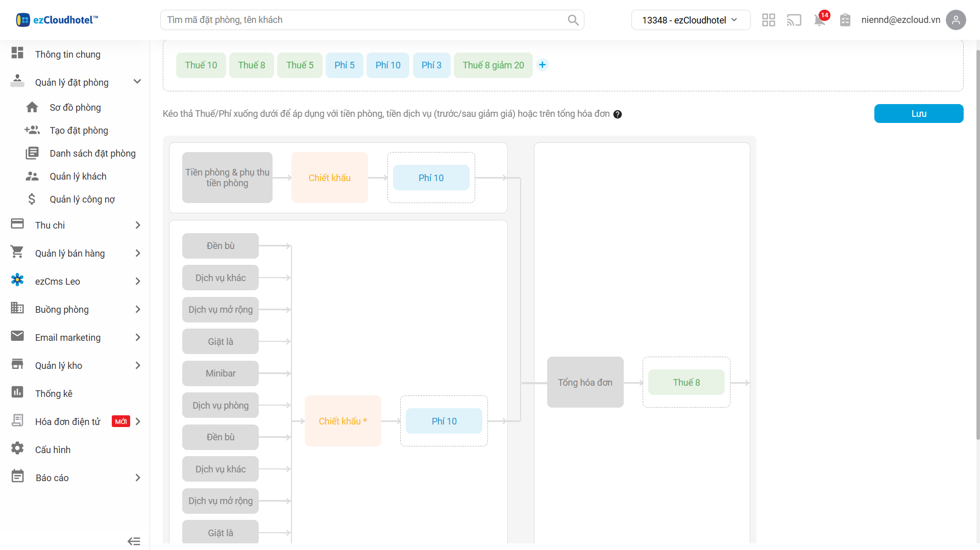Click the help question mark icon
This screenshot has height=550, width=980.
618,114
